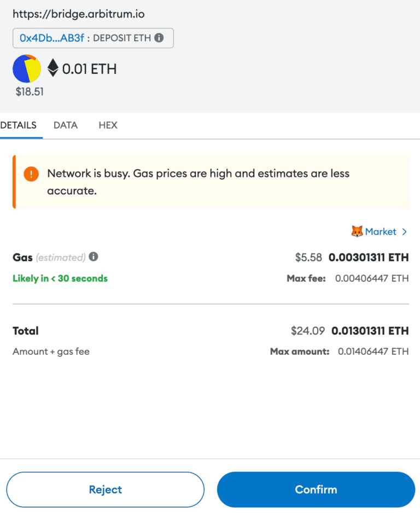This screenshot has width=420, height=513.
Task: Reject the transaction
Action: point(105,489)
